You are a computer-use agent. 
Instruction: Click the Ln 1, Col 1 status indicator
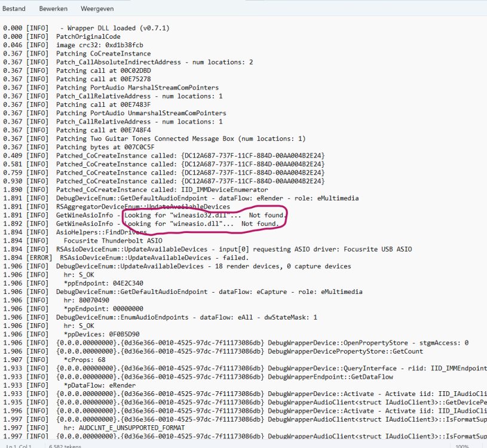point(19,446)
